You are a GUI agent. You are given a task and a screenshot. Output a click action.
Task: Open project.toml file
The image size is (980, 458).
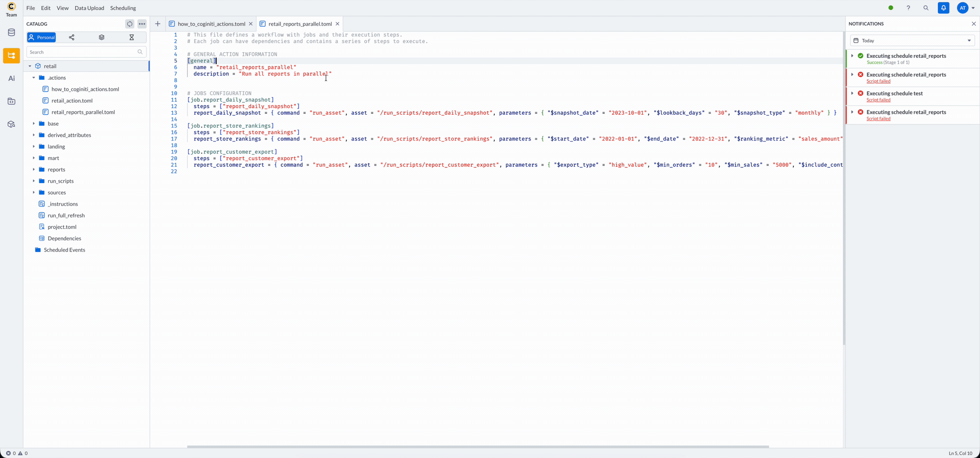(62, 227)
